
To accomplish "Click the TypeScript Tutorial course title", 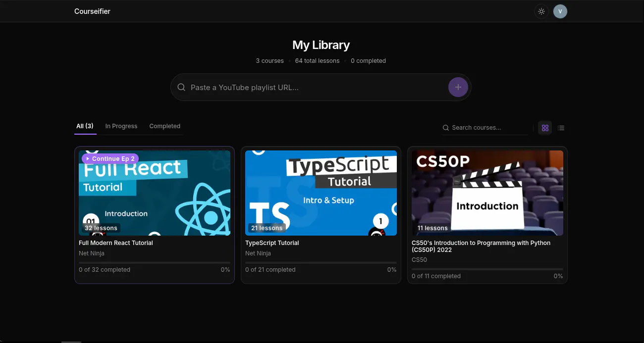I will 272,243.
